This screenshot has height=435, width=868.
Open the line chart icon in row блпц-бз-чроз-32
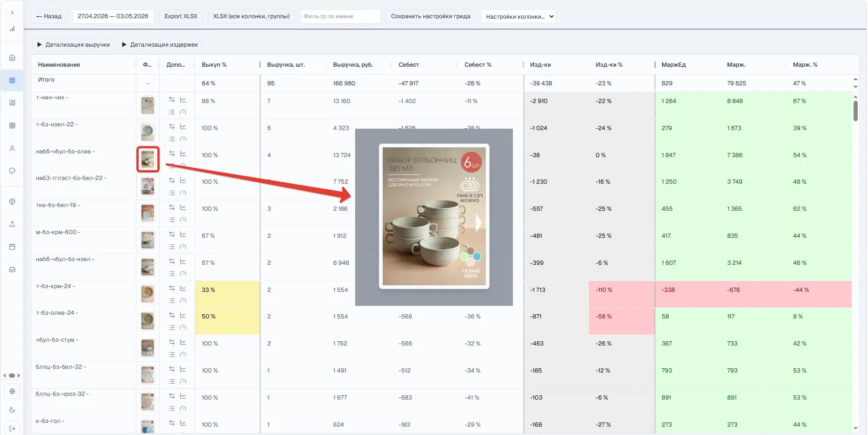pos(183,396)
